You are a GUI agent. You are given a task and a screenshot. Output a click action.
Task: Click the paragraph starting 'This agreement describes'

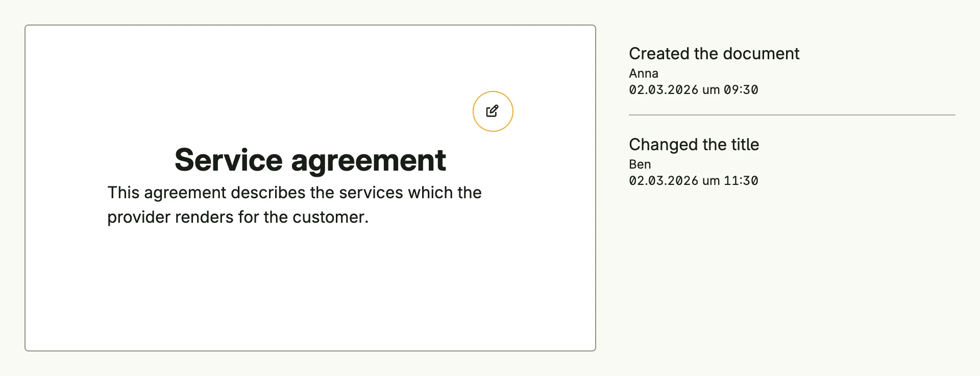295,205
